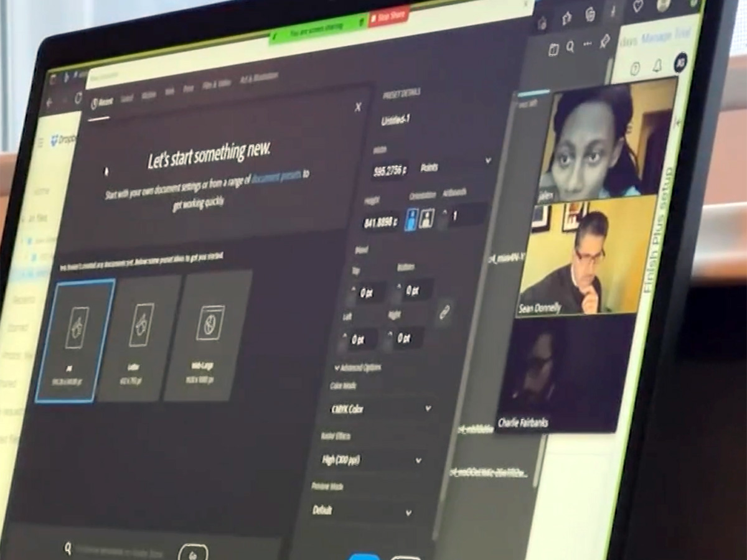This screenshot has width=747, height=560.
Task: Click the Width value field
Action: [x=390, y=170]
